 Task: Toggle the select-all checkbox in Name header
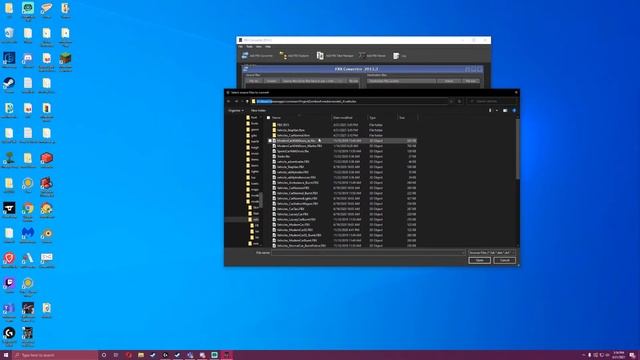coord(269,118)
